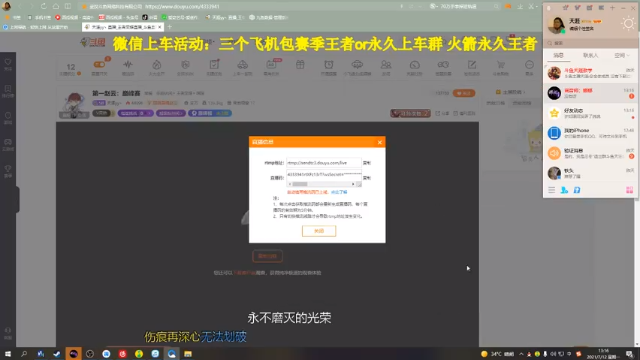
Task: Click right arrow of stream key scrollbar
Action: point(353,184)
